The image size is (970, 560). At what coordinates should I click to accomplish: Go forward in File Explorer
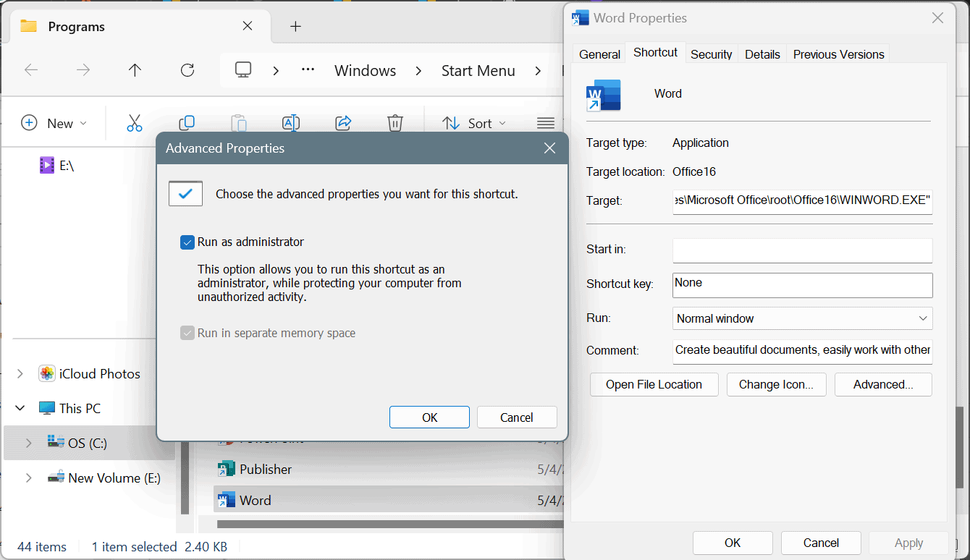click(x=83, y=70)
